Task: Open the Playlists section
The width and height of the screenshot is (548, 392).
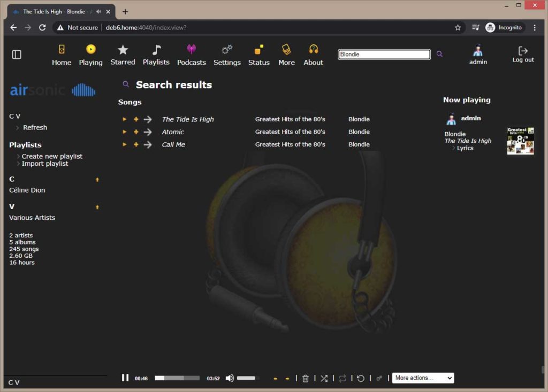Action: (x=156, y=55)
